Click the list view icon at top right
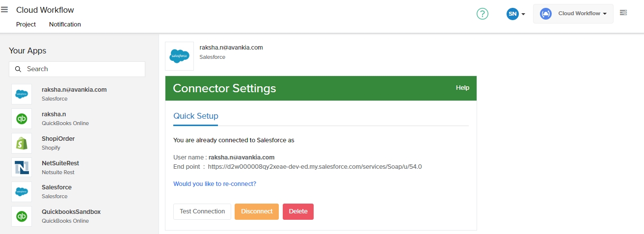 coord(623,13)
